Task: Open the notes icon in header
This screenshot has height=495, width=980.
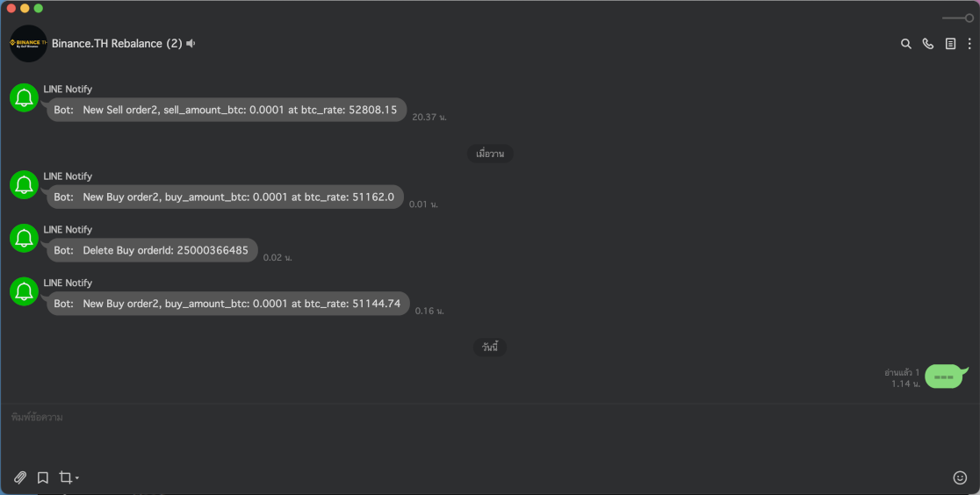Action: click(x=950, y=44)
